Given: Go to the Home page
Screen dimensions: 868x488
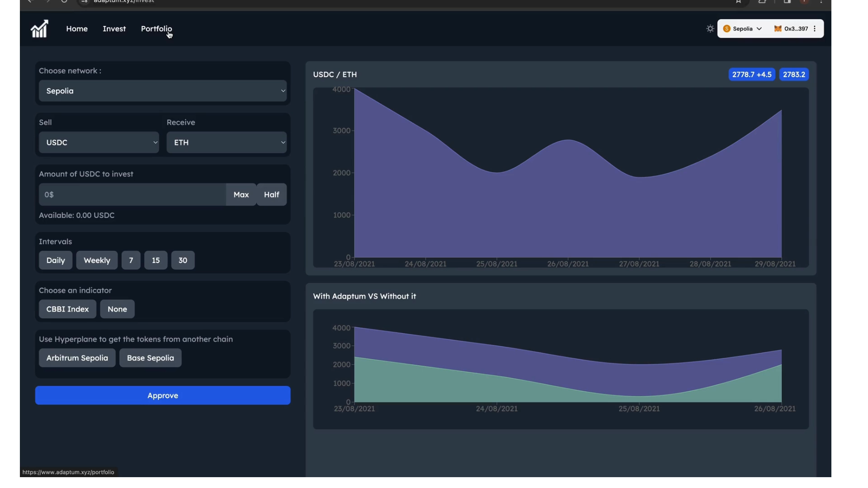Looking at the screenshot, I should pyautogui.click(x=77, y=28).
